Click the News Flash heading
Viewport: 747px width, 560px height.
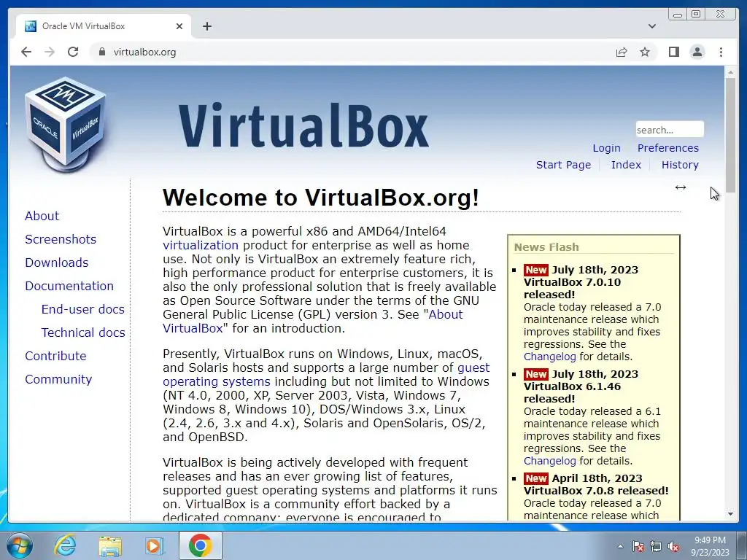[546, 247]
